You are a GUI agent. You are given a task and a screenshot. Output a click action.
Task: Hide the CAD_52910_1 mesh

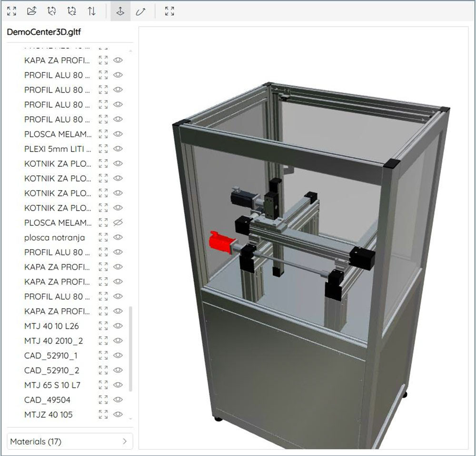point(118,355)
